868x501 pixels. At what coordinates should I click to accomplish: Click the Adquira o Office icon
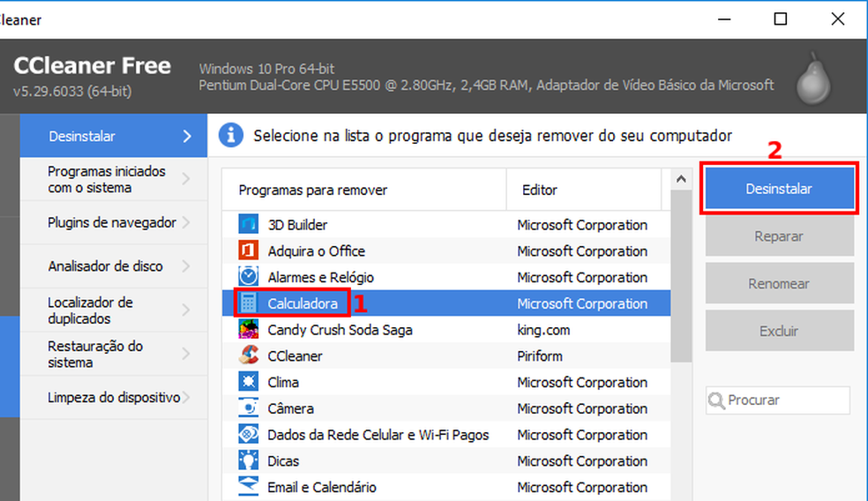(x=248, y=250)
